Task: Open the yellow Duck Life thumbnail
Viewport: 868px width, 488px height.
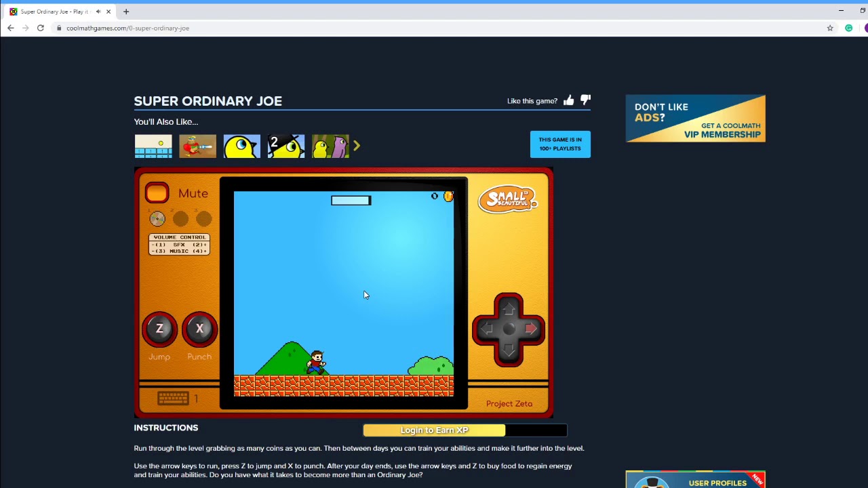Action: [x=242, y=146]
